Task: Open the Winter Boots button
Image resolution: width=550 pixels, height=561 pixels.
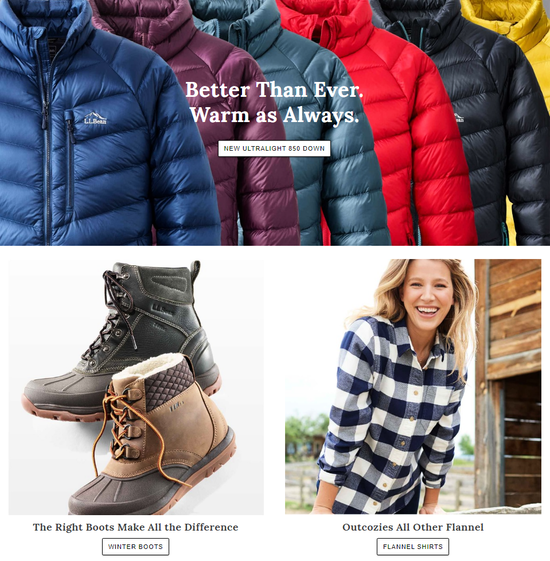Action: click(136, 546)
